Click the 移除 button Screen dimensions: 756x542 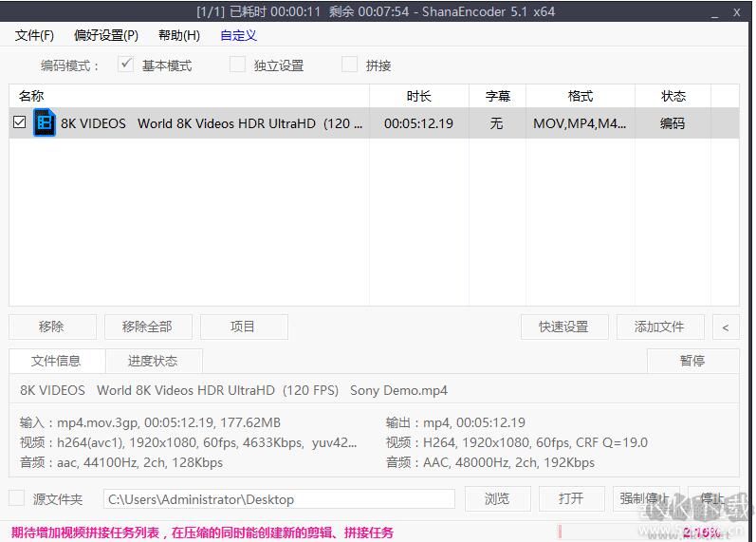click(x=51, y=327)
